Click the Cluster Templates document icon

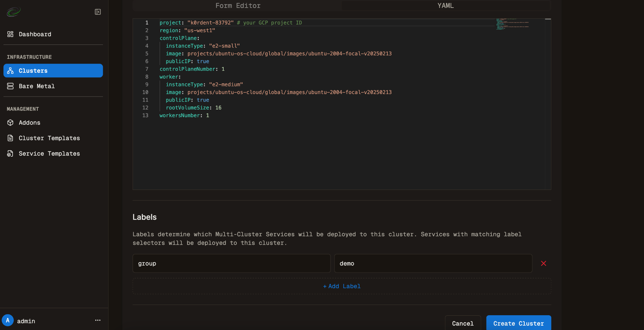[x=10, y=138]
